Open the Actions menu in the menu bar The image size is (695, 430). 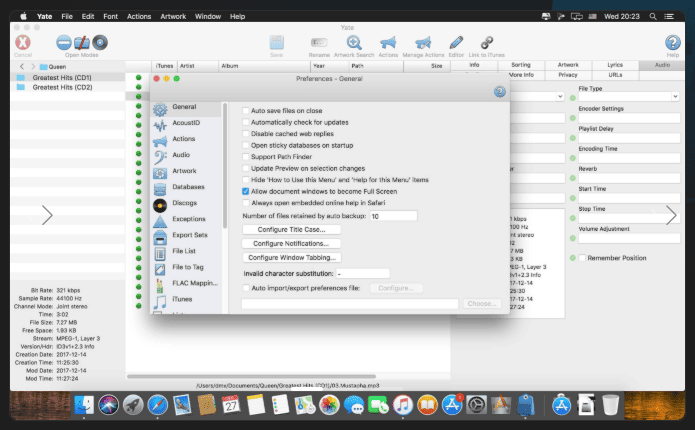tap(139, 16)
